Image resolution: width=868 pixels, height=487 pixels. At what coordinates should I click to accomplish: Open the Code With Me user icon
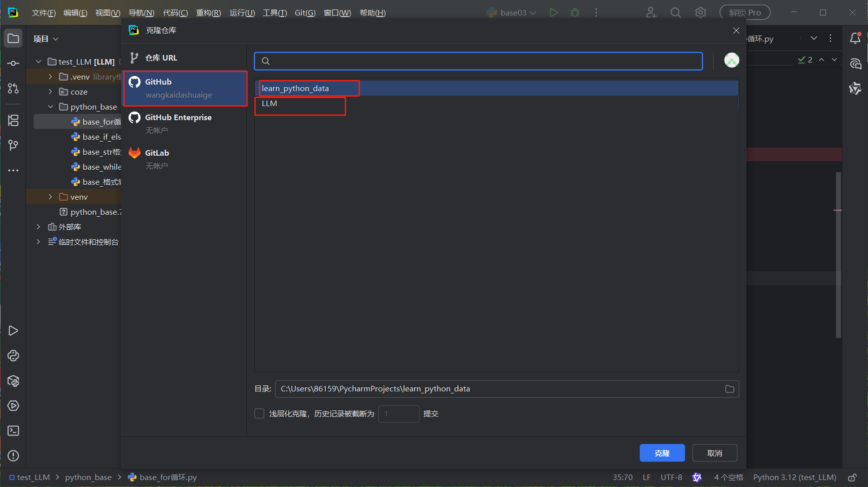coord(651,13)
